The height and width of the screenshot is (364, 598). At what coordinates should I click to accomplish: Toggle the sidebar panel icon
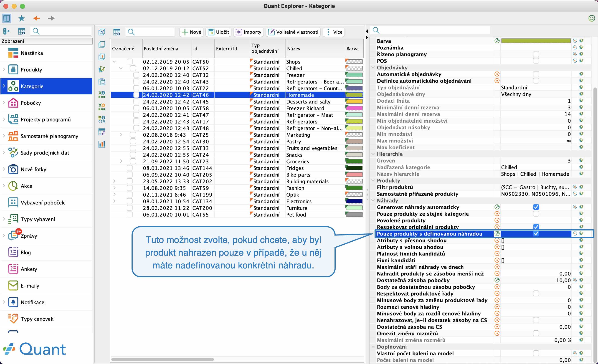coord(7,18)
